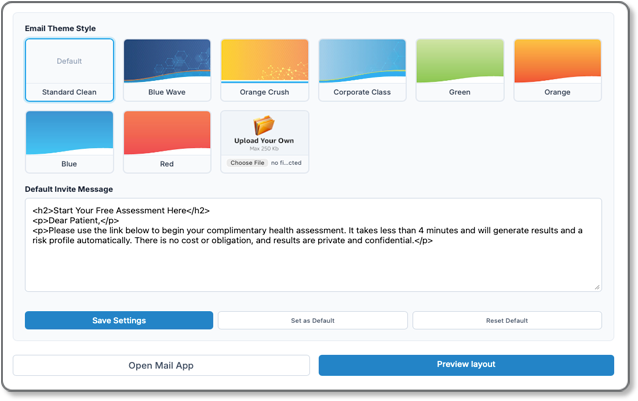Choose the Red theme style

click(x=167, y=142)
